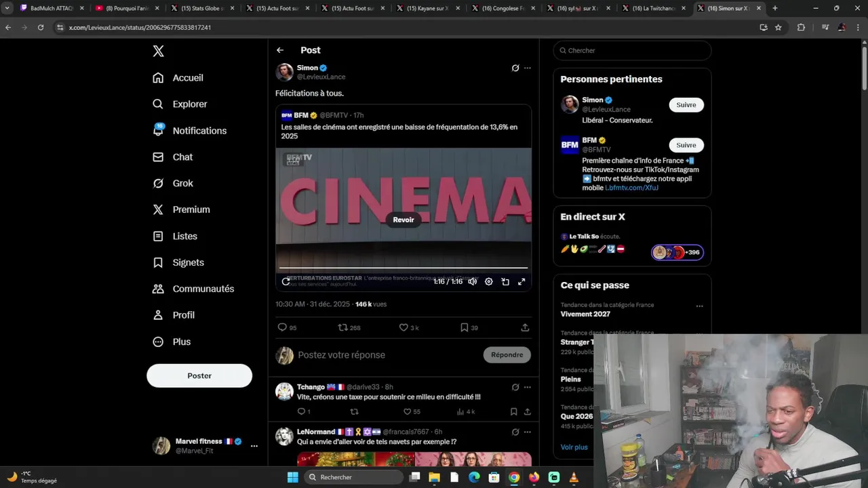Like the post with 3 k likes

pyautogui.click(x=409, y=328)
